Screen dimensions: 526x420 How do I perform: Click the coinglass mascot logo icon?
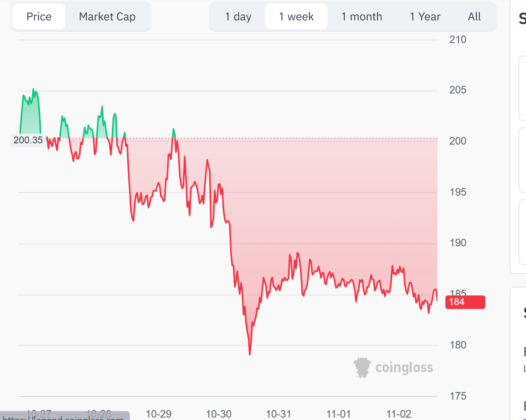tap(362, 367)
